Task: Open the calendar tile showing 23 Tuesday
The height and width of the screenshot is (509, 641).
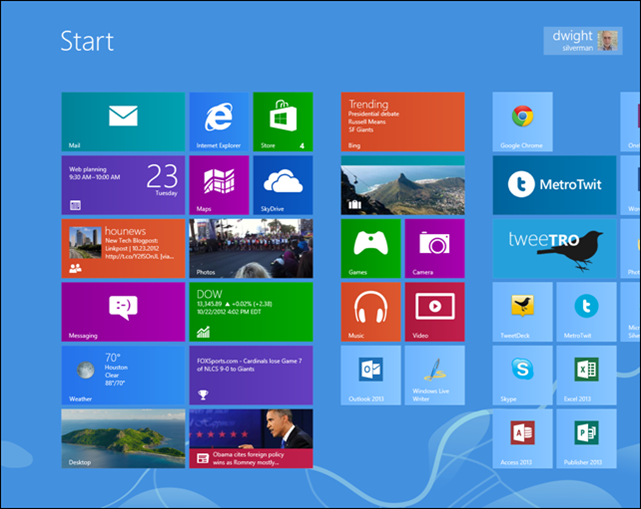Action: [123, 185]
